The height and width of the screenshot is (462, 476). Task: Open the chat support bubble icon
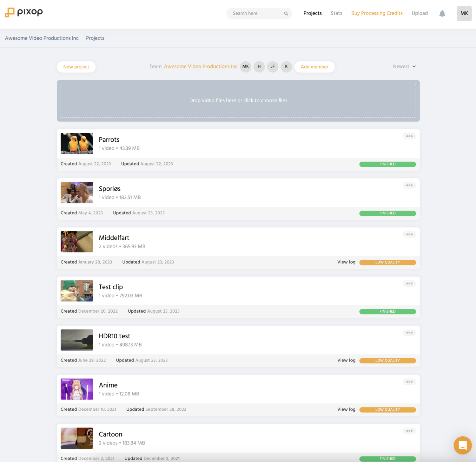tap(462, 445)
